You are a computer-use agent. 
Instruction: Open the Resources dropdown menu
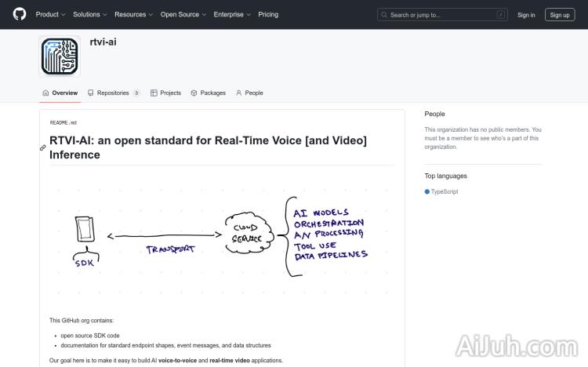(x=133, y=14)
